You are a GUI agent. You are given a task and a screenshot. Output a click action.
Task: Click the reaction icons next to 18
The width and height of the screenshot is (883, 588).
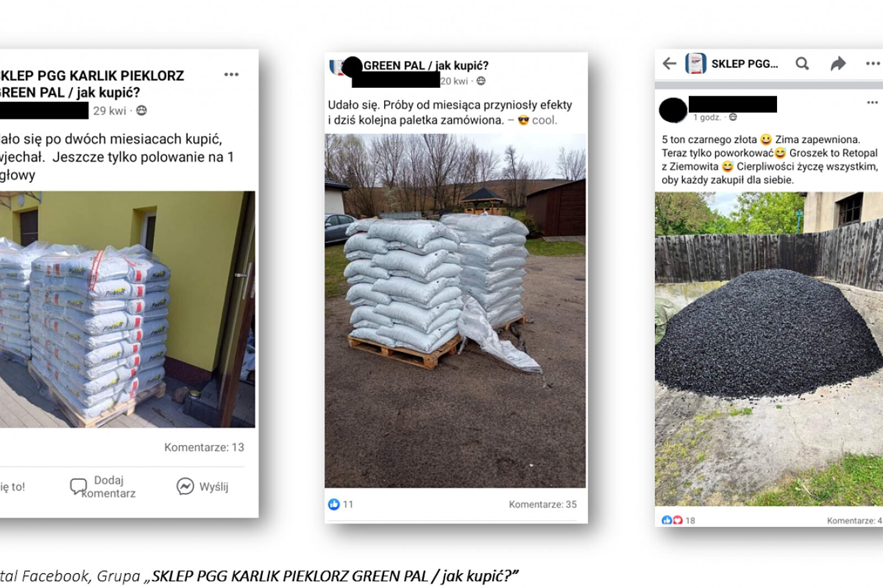tap(672, 520)
